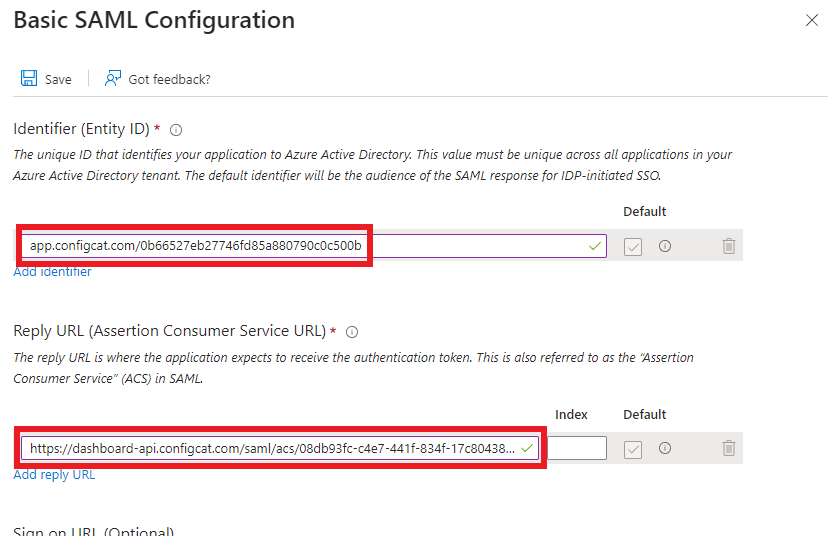Click info icon next to identifier Default checkbox
Viewport: 832px width, 536px height.
664,246
